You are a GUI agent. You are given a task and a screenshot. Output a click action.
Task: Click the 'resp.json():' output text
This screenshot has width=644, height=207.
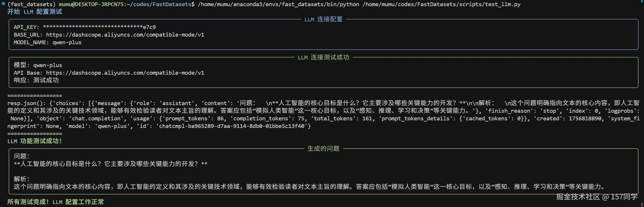pos(27,103)
